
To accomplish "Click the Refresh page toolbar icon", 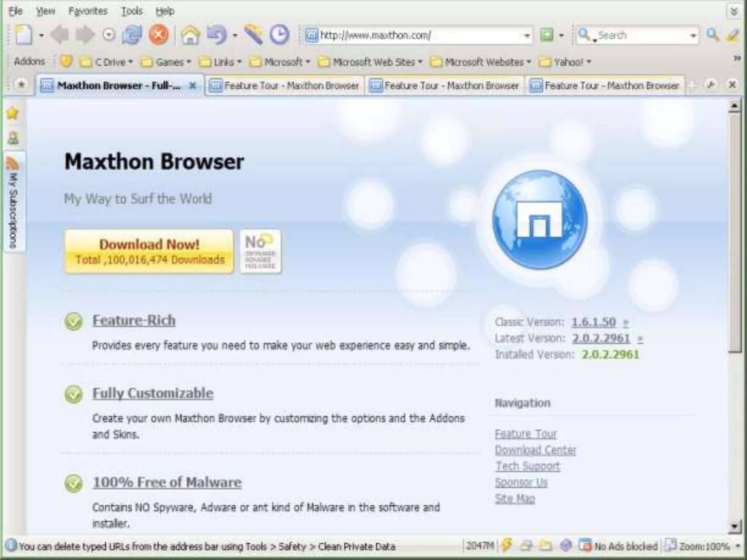I will coord(132,35).
